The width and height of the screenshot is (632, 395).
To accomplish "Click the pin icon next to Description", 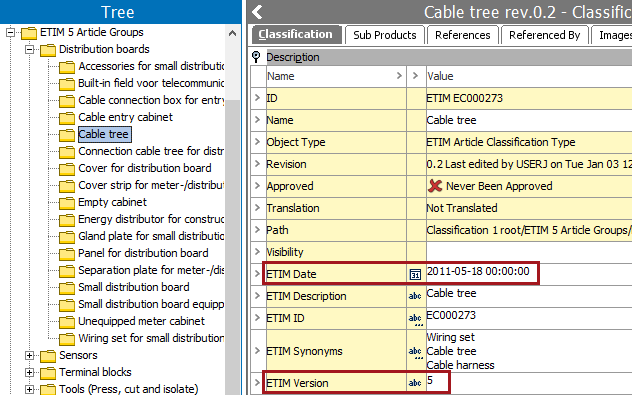I will pos(256,57).
